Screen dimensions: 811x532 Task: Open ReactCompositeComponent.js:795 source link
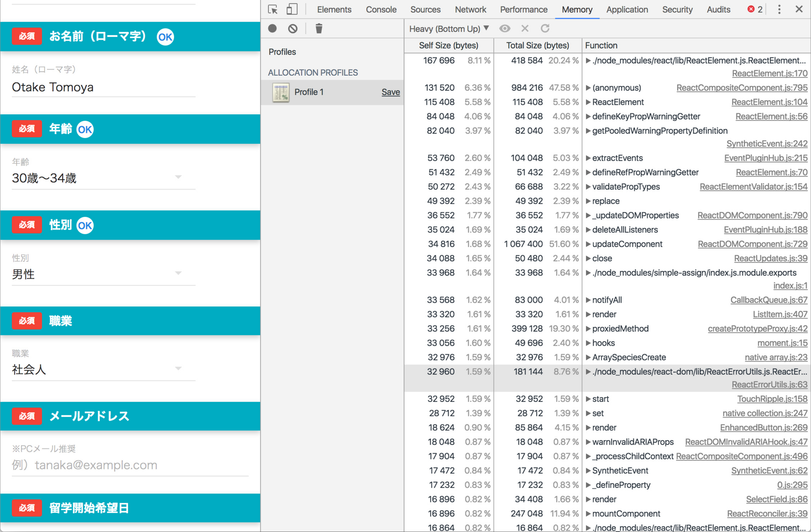tap(742, 88)
